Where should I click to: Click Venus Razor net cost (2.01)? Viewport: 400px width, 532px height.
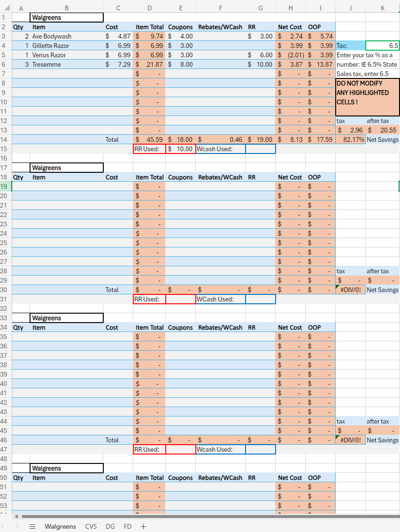point(291,55)
